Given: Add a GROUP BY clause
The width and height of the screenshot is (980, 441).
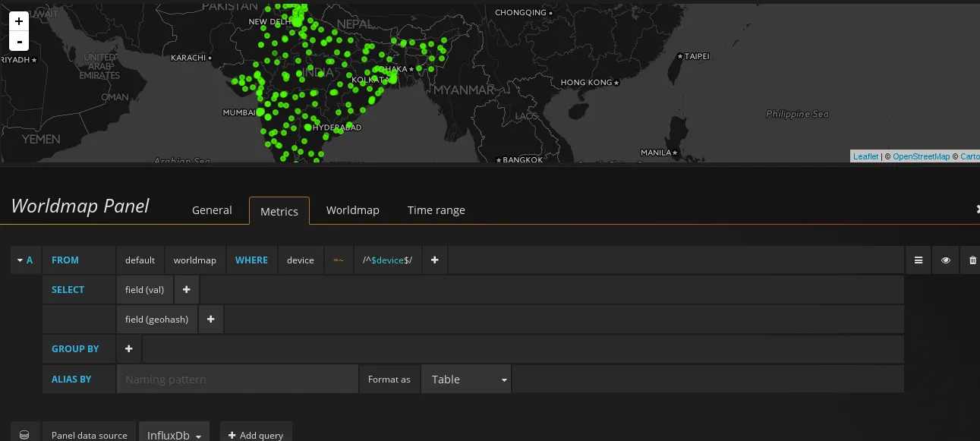Looking at the screenshot, I should click(x=129, y=348).
